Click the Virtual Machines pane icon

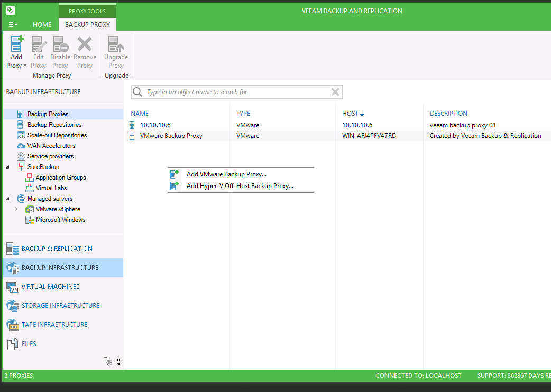coord(13,287)
